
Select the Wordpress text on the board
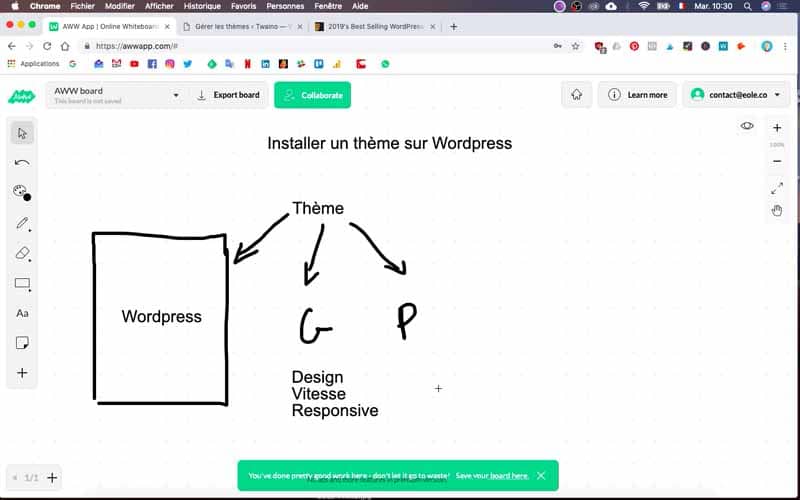coord(161,316)
